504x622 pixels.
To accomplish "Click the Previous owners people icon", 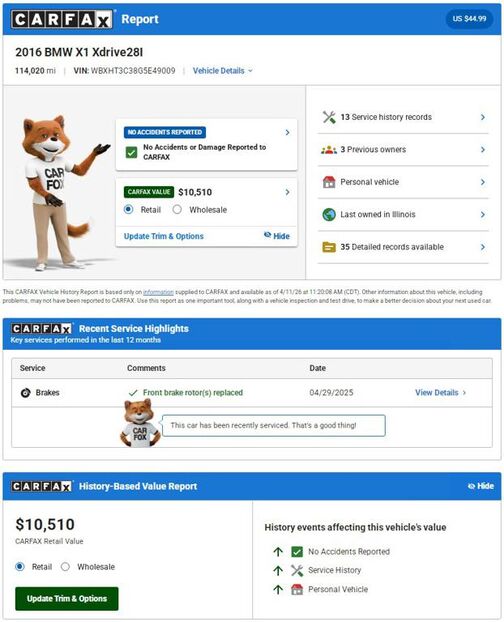I will [x=329, y=150].
